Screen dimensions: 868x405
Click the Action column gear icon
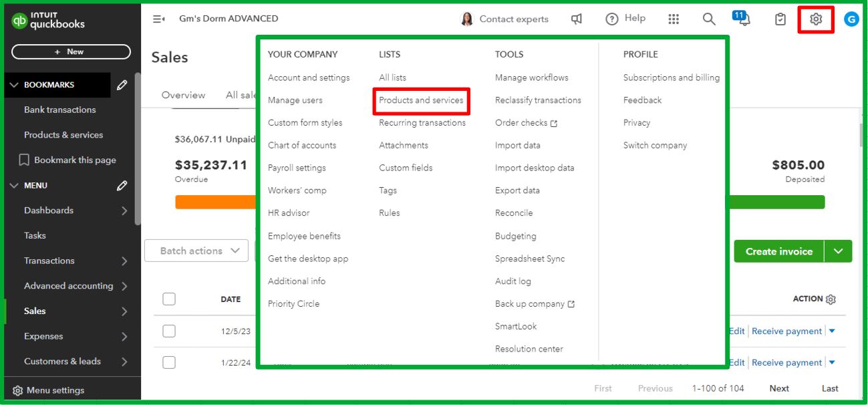click(x=831, y=299)
